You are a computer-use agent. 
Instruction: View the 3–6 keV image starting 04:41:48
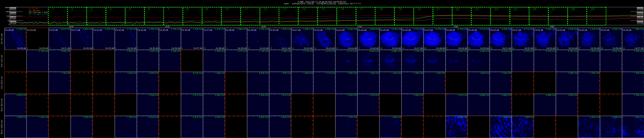click(x=302, y=39)
